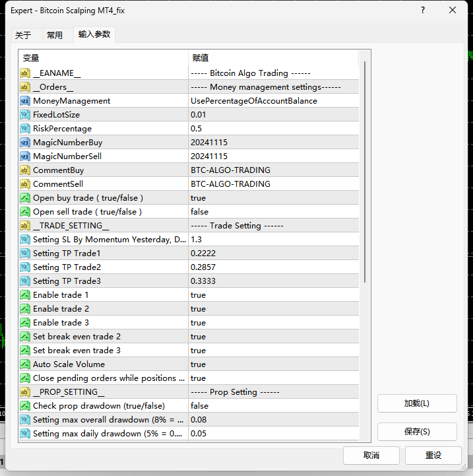The width and height of the screenshot is (473, 476).
Task: Select the Open buy trade value true
Action: point(198,198)
